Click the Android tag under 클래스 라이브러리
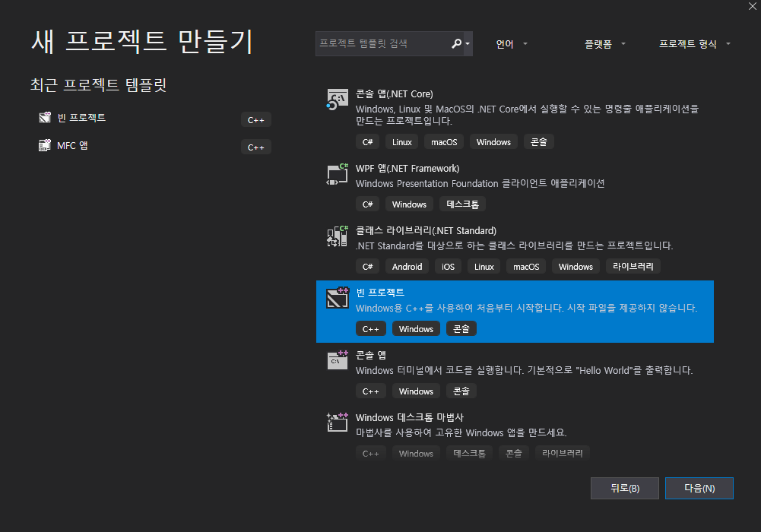The image size is (761, 532). pyautogui.click(x=407, y=266)
